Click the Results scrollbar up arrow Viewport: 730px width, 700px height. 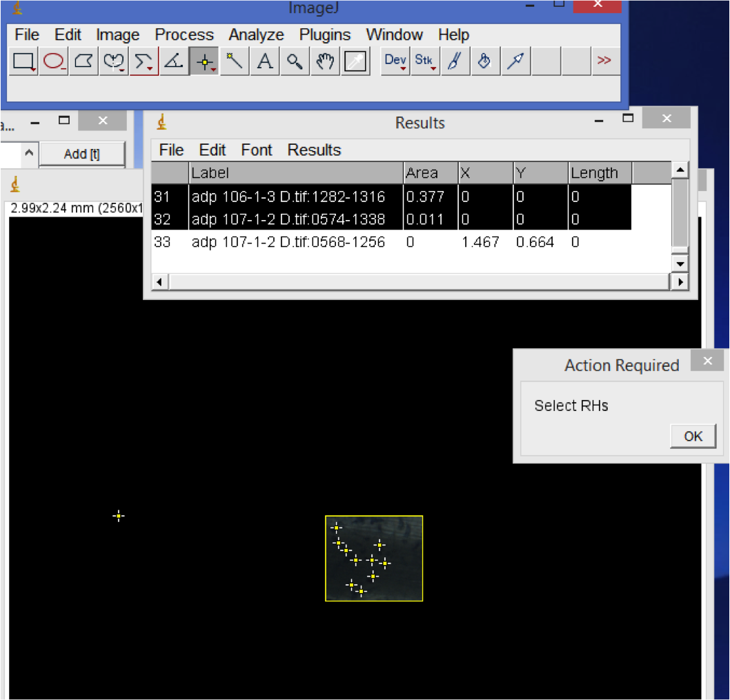(x=680, y=170)
